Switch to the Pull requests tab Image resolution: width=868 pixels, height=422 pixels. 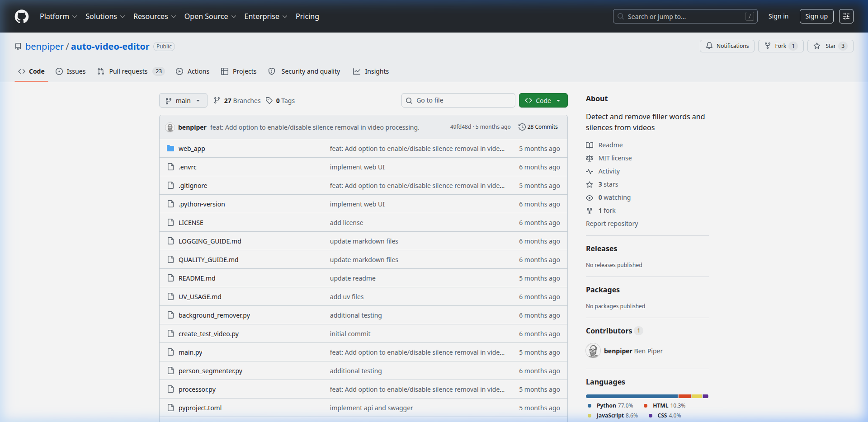[131, 71]
